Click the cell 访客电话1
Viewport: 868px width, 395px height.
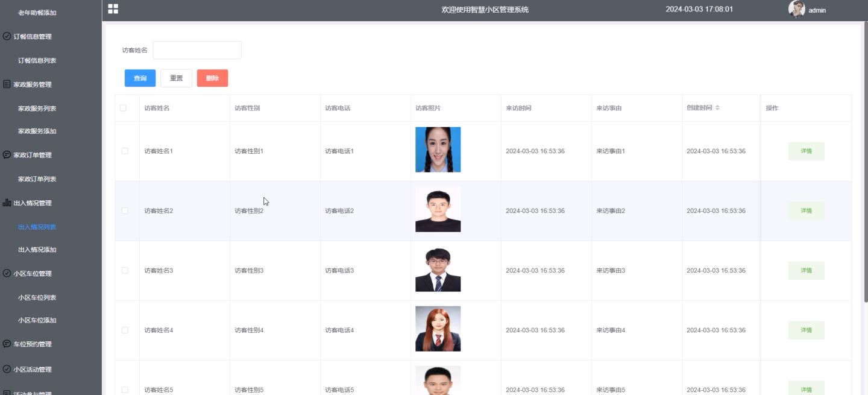coord(339,151)
